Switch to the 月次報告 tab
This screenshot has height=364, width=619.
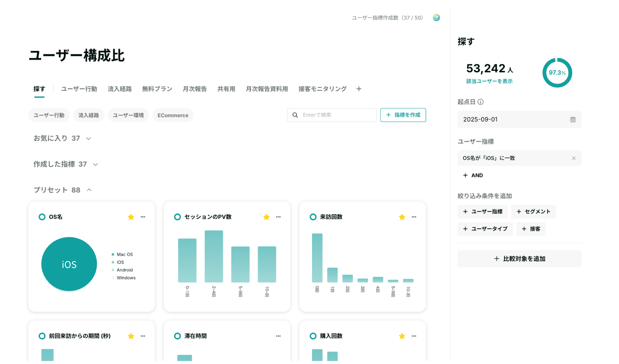tap(195, 89)
